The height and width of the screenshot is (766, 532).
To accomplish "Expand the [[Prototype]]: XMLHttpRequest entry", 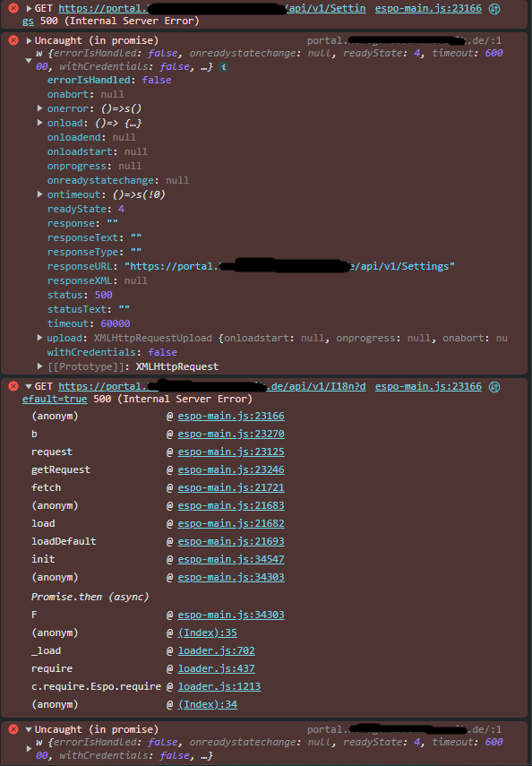I will [x=40, y=366].
